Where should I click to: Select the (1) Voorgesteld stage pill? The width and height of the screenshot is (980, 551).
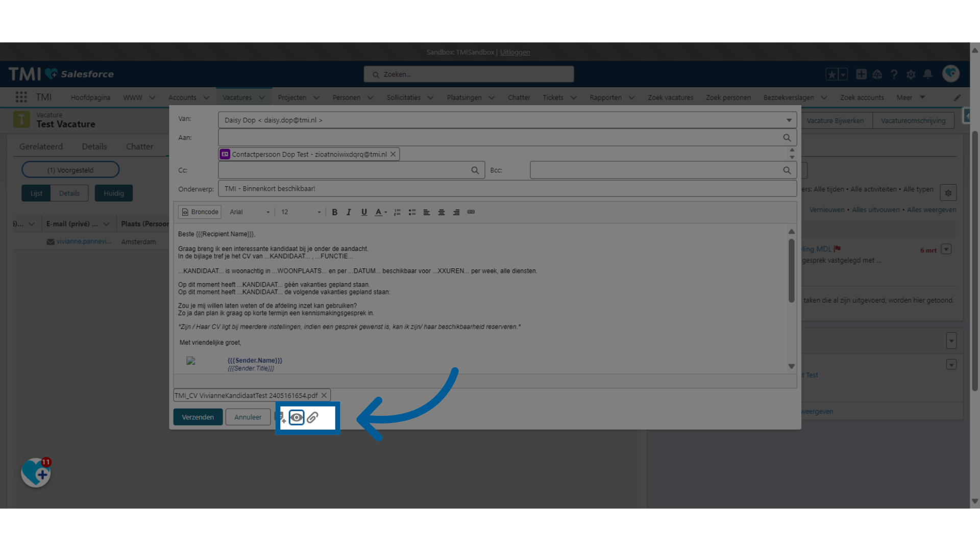pos(70,170)
